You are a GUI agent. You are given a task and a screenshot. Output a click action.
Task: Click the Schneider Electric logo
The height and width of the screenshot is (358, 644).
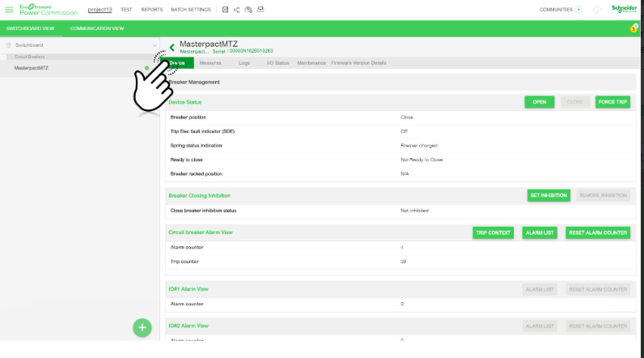point(625,9)
